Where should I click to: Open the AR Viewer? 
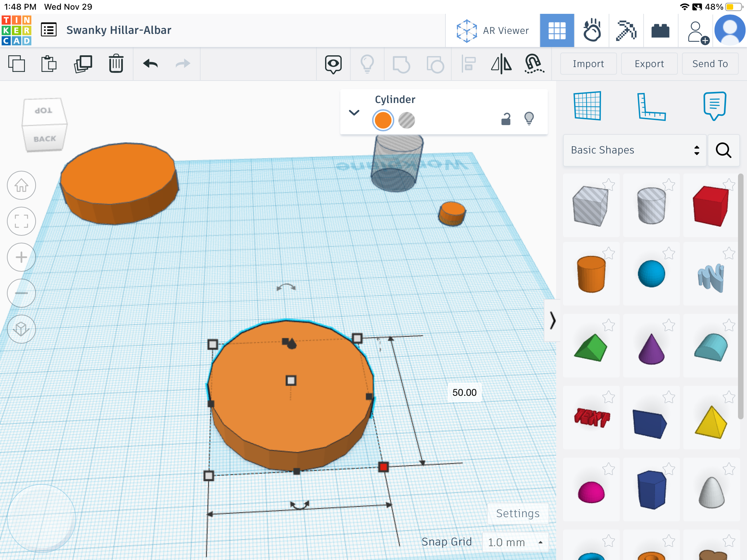click(492, 30)
